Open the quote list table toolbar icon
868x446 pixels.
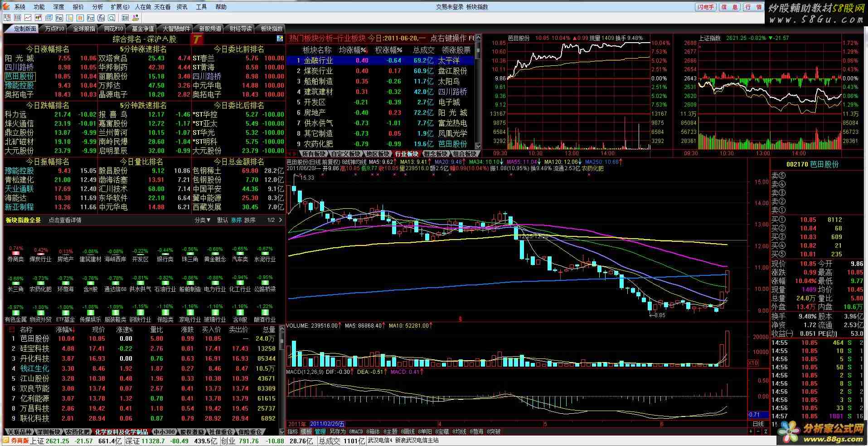point(17,18)
